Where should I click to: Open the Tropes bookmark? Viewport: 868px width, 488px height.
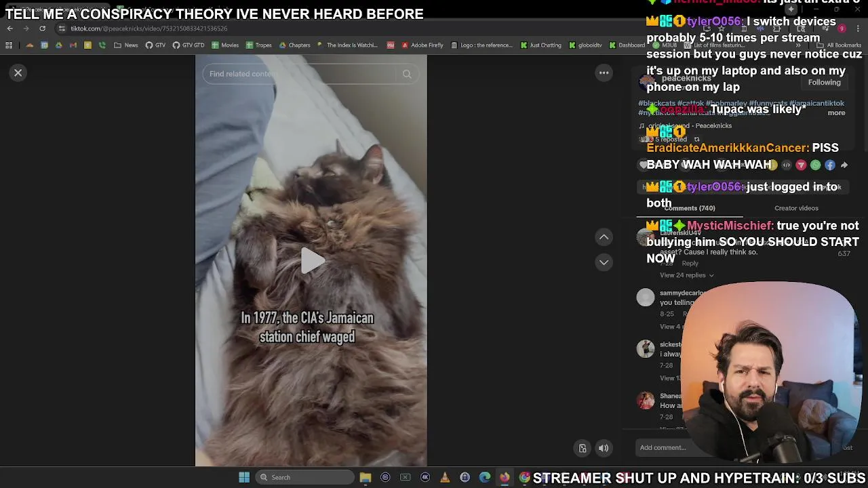click(259, 45)
